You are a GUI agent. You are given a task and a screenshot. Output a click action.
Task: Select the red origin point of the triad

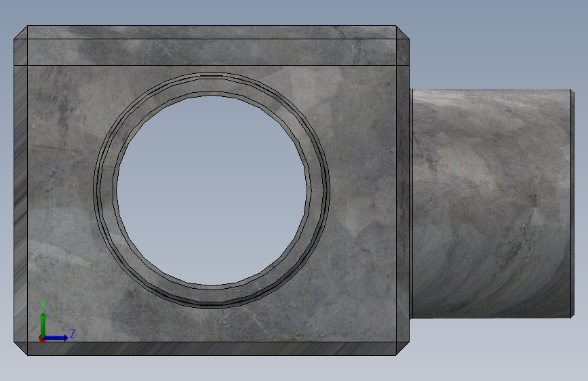[42, 338]
